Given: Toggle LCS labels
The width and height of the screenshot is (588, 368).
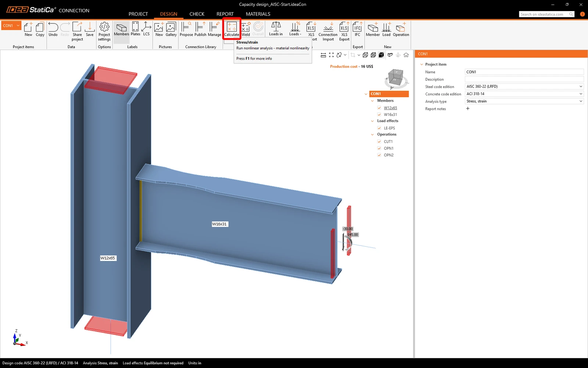Looking at the screenshot, I should (x=146, y=29).
